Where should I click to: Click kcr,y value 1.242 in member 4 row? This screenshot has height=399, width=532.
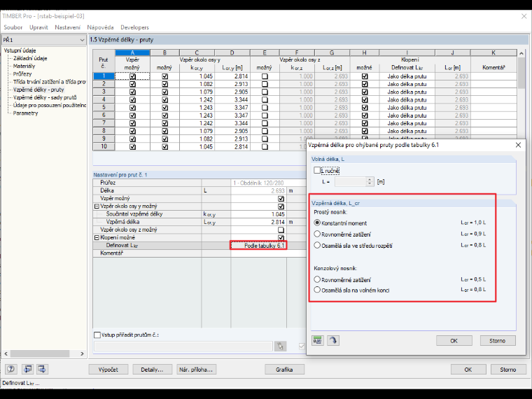197,99
